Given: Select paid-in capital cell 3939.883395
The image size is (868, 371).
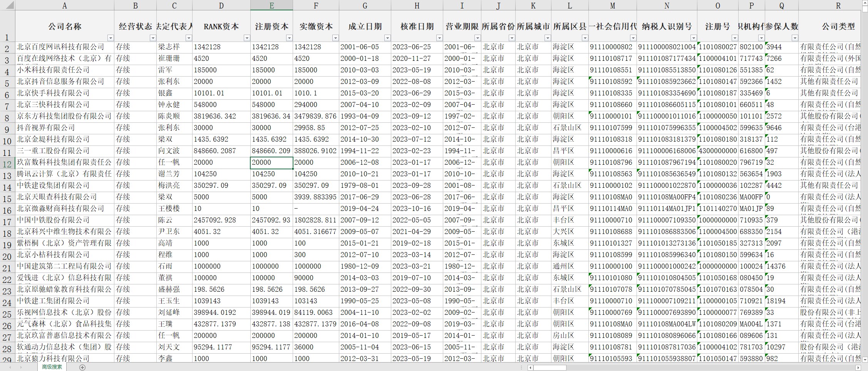Looking at the screenshot, I should (316, 197).
